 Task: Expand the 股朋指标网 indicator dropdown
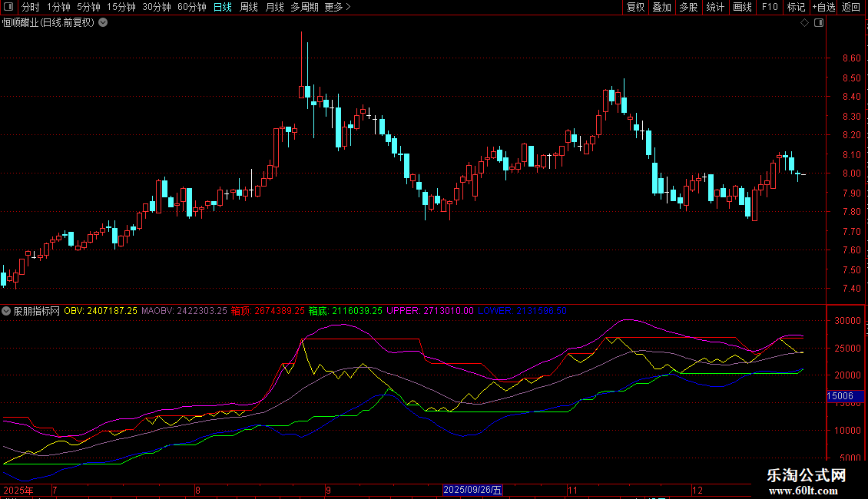click(x=6, y=311)
